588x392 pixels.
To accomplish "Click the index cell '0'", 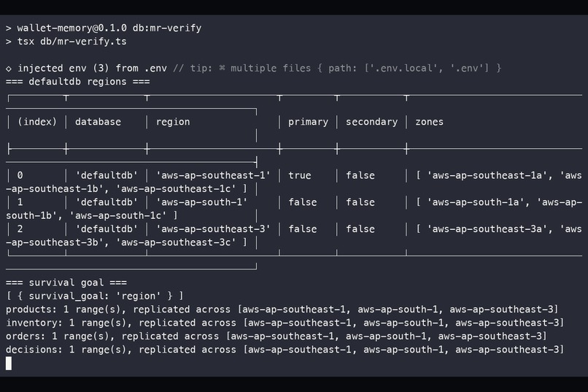I will (20, 175).
